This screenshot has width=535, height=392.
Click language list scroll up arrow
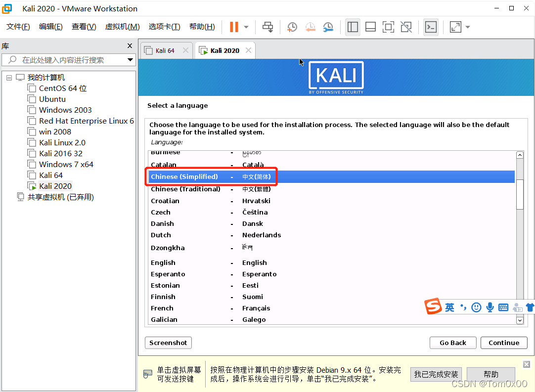coord(520,155)
